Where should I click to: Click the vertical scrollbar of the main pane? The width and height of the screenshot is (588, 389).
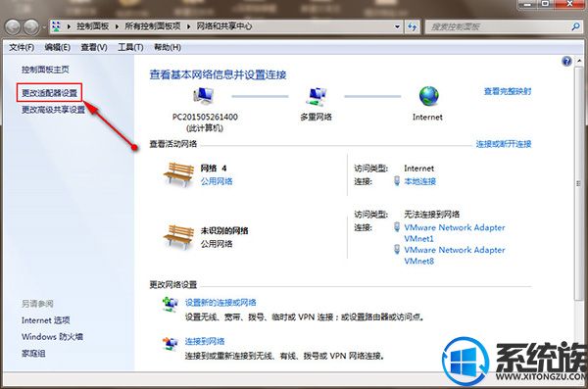click(579, 183)
